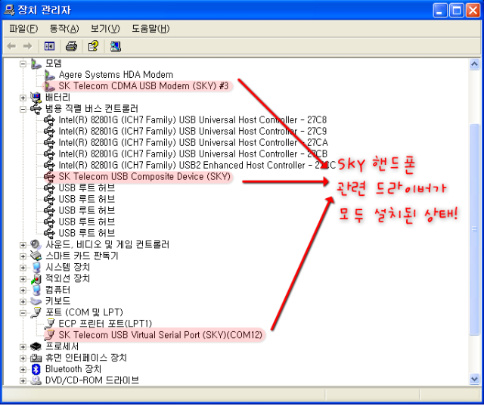
Task: Select Intel USB Universal Host Controller - 27C8
Action: 193,120
